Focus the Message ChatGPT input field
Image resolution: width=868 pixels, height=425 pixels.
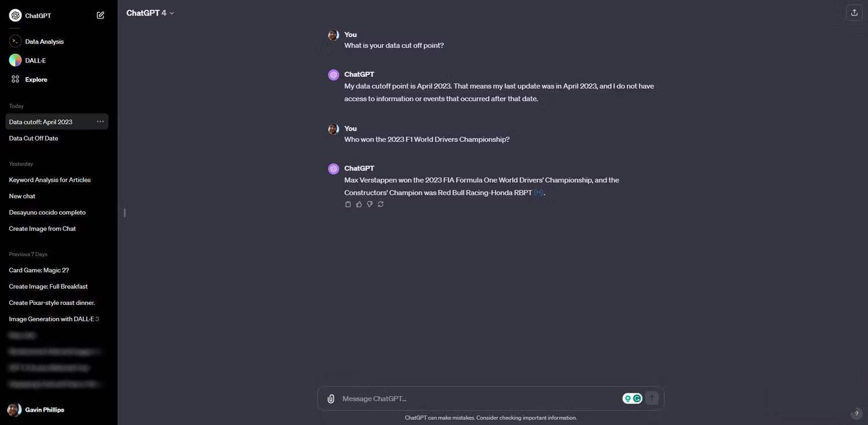tap(475, 398)
